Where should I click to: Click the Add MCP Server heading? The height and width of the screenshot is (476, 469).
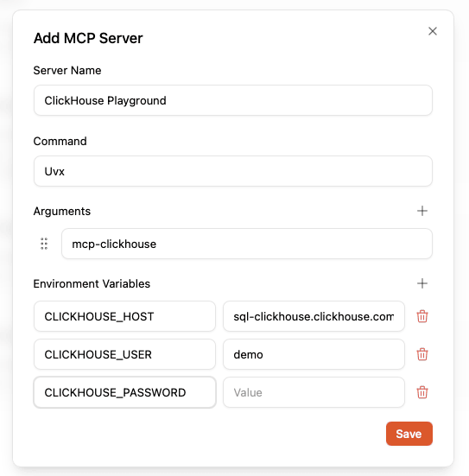pos(88,38)
